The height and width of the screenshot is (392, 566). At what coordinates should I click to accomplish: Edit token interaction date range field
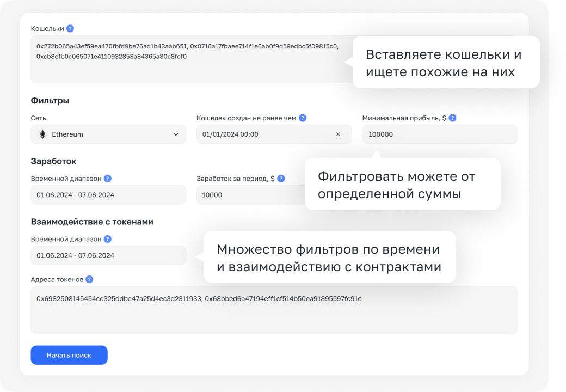pyautogui.click(x=108, y=255)
